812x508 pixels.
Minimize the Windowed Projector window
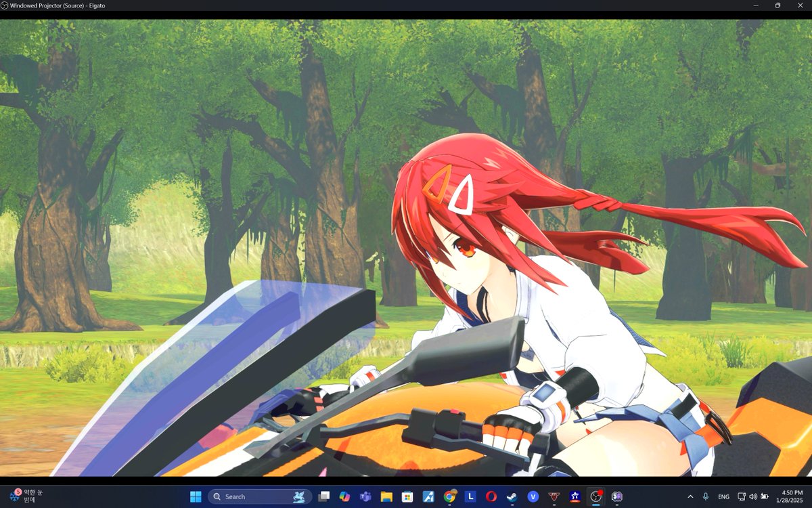(x=757, y=5)
